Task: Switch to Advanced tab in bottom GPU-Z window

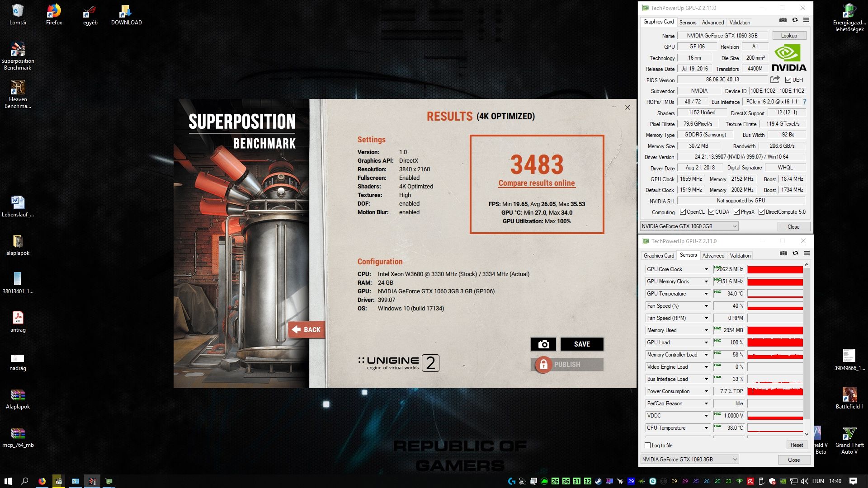Action: click(x=713, y=256)
